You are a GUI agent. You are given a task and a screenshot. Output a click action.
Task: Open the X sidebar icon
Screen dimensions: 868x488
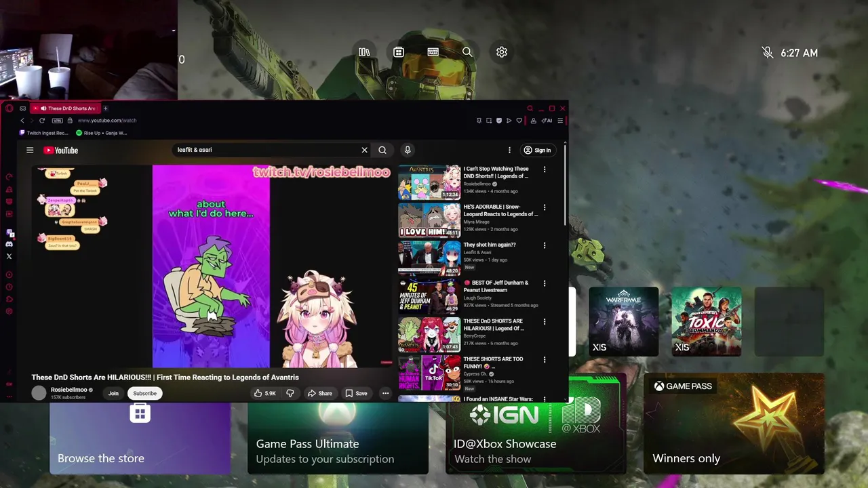(9, 256)
